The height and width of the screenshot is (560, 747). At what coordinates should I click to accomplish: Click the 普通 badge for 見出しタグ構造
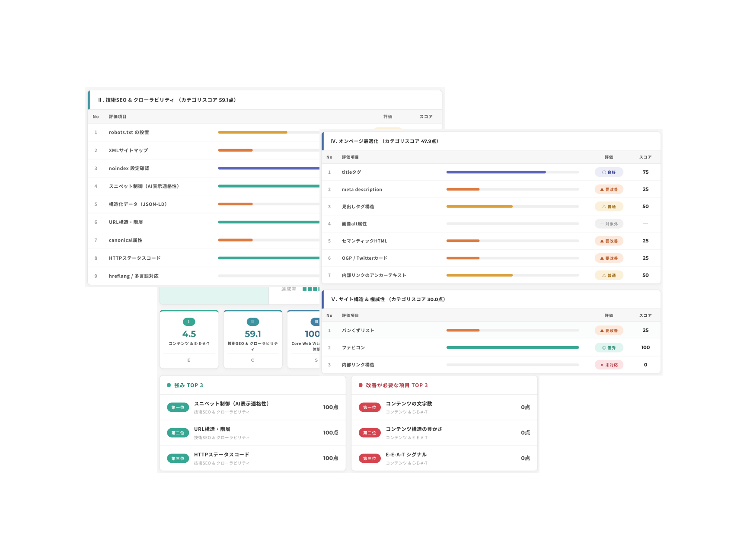click(x=609, y=207)
